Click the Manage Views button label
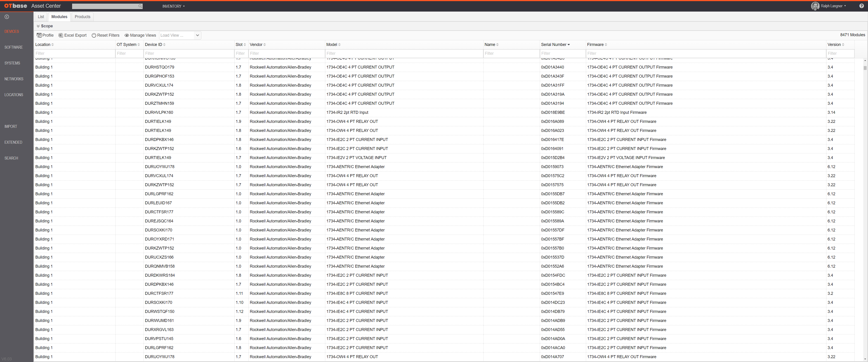868x362 pixels. pyautogui.click(x=143, y=35)
